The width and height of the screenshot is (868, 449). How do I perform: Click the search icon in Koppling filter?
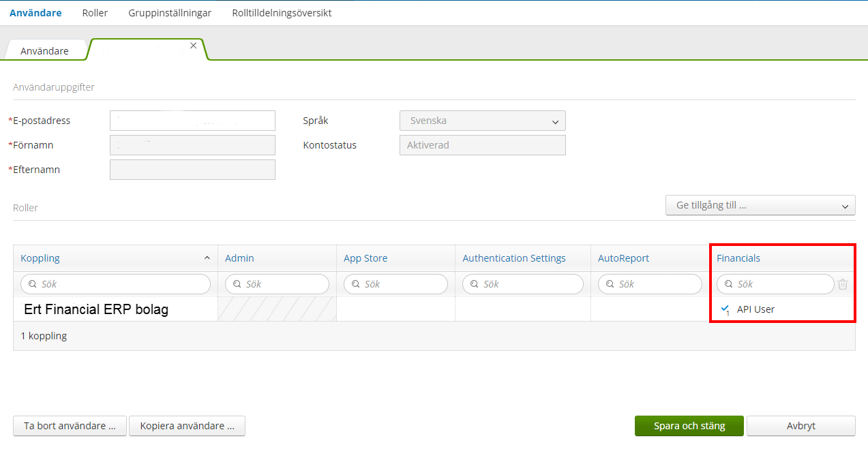(32, 284)
